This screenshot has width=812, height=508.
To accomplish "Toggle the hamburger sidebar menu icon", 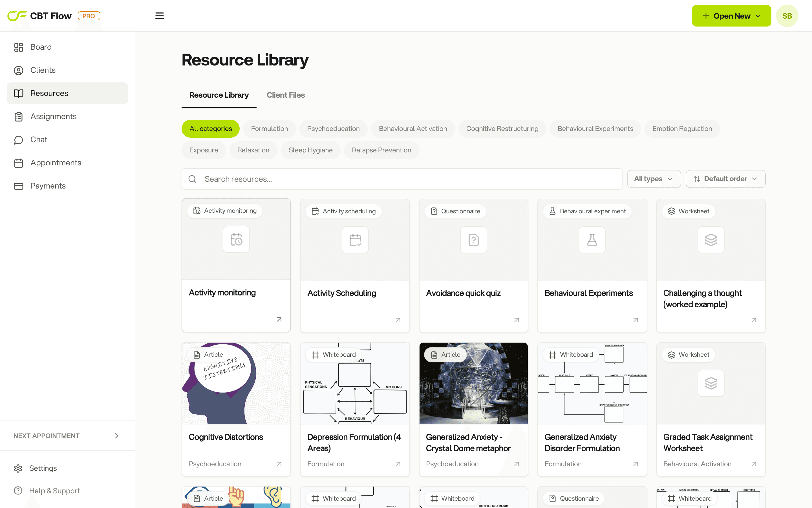I will pyautogui.click(x=159, y=16).
